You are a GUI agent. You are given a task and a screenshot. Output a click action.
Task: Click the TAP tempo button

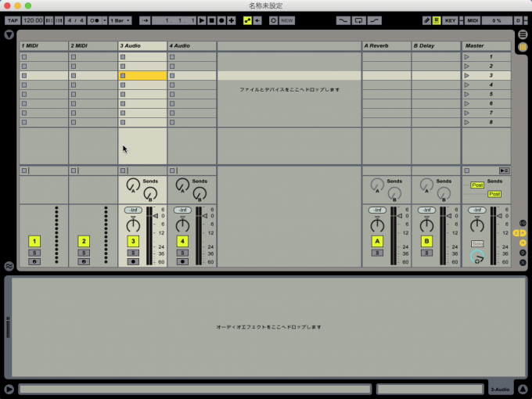point(13,20)
